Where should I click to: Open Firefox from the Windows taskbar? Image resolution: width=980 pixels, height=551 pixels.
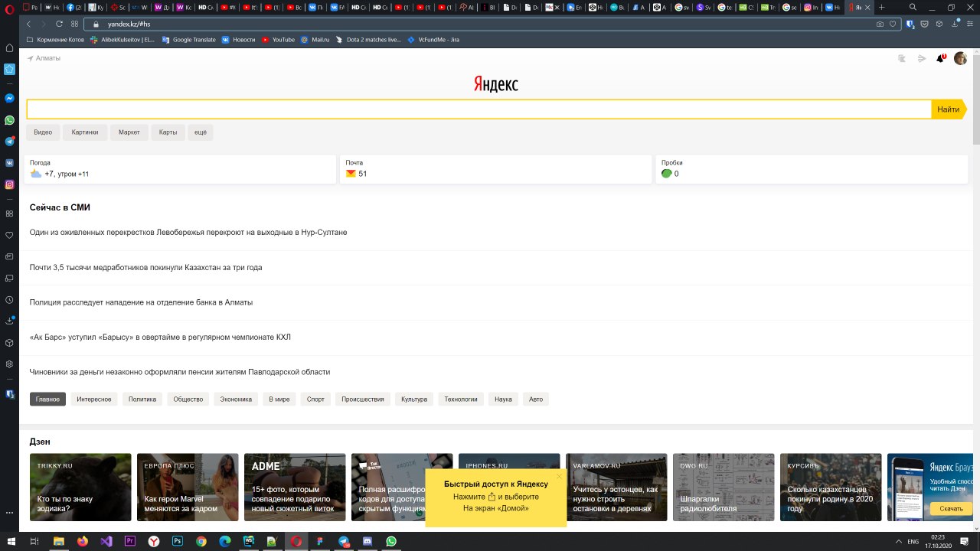click(x=82, y=541)
